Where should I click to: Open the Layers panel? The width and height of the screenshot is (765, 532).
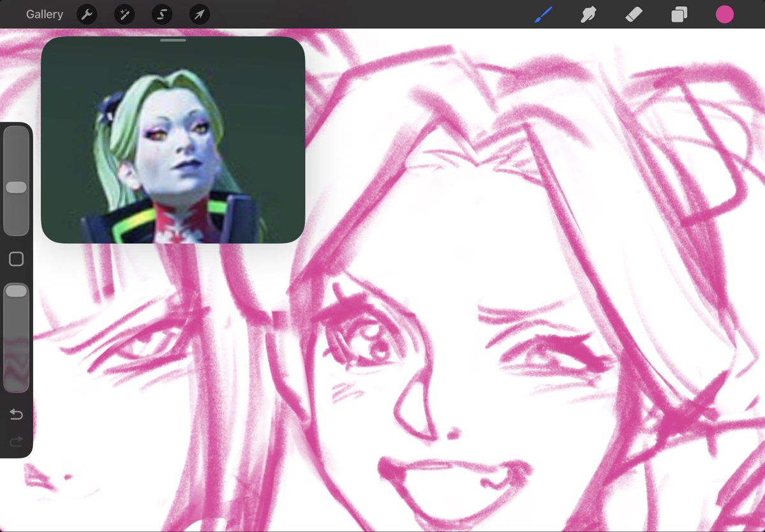point(679,15)
